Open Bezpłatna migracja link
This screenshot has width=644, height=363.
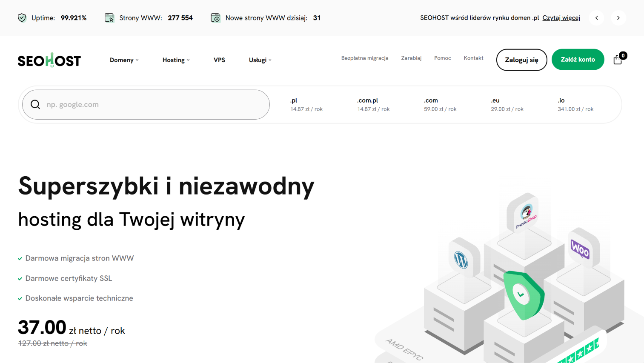point(365,58)
